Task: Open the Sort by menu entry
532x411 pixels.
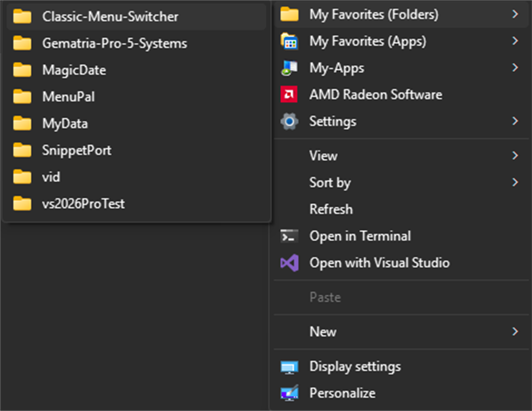Action: pyautogui.click(x=401, y=183)
